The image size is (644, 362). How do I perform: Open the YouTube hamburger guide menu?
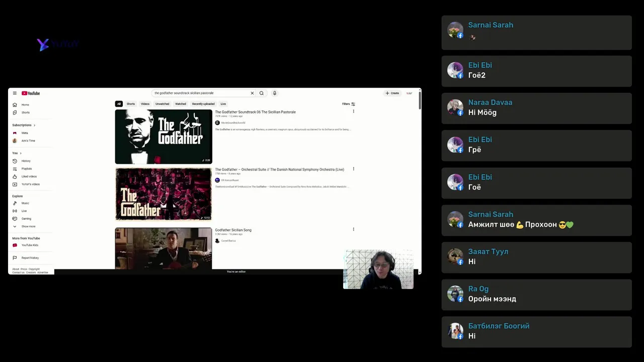[15, 93]
